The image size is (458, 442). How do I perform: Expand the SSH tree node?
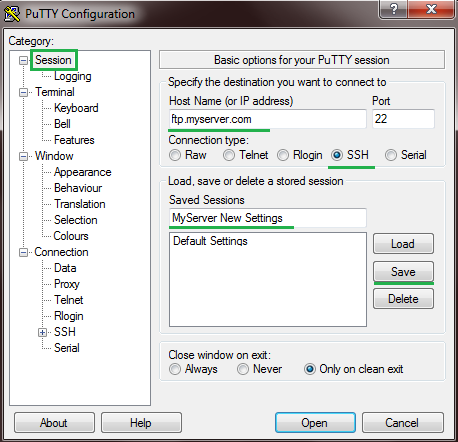(x=42, y=332)
